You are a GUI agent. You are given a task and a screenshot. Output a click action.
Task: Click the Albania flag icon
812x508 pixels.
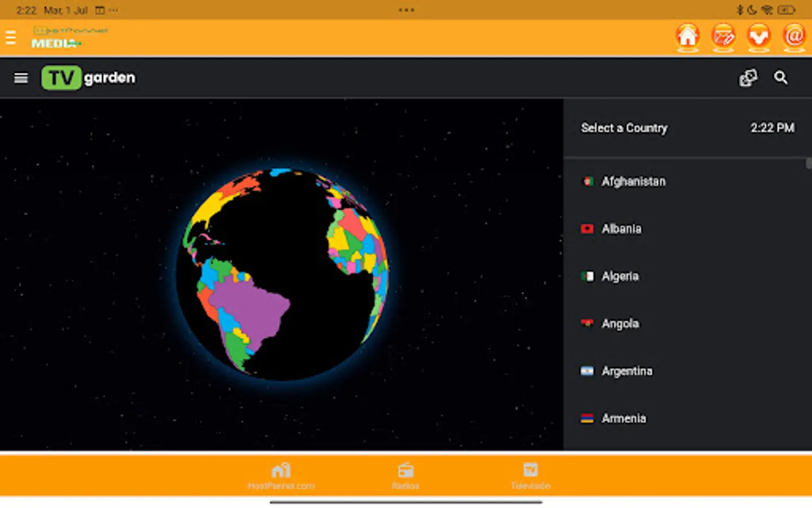click(x=586, y=229)
